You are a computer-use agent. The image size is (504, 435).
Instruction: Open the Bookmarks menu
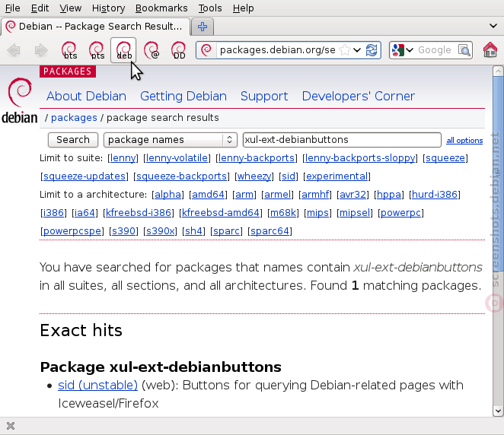pos(161,8)
